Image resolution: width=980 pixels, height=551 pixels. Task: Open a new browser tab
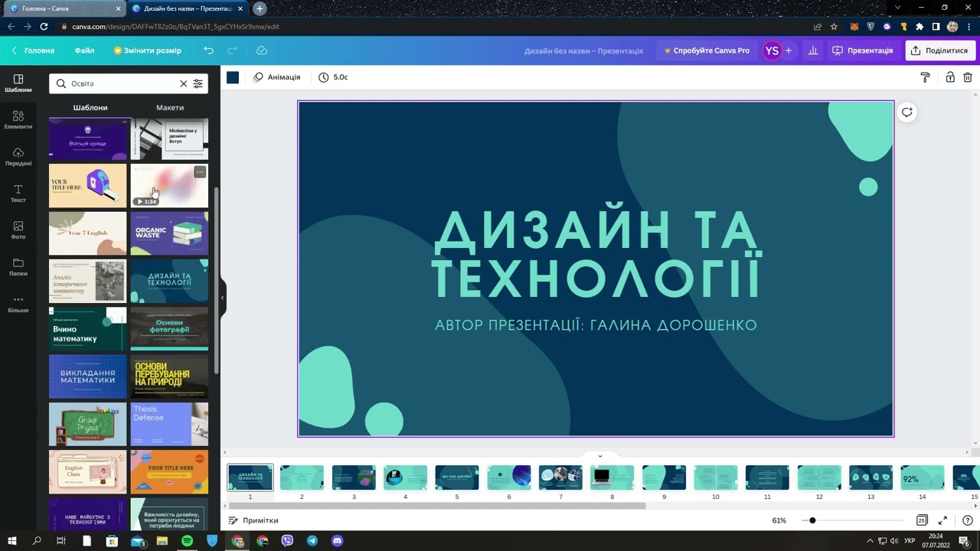260,8
